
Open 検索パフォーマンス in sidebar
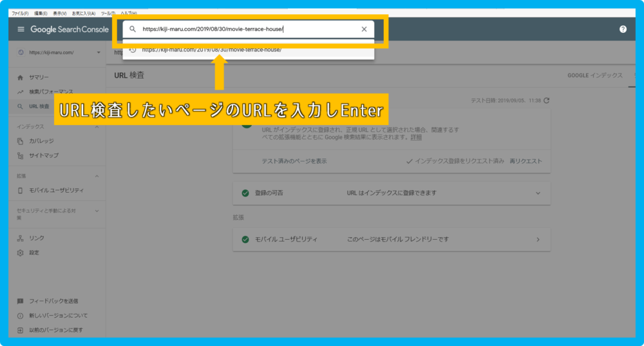click(51, 91)
